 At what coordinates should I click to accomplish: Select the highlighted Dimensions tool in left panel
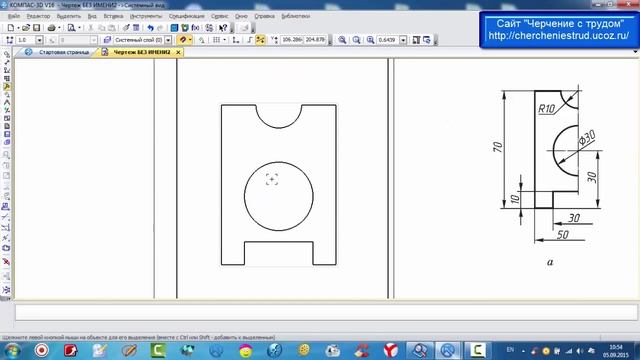point(7,87)
